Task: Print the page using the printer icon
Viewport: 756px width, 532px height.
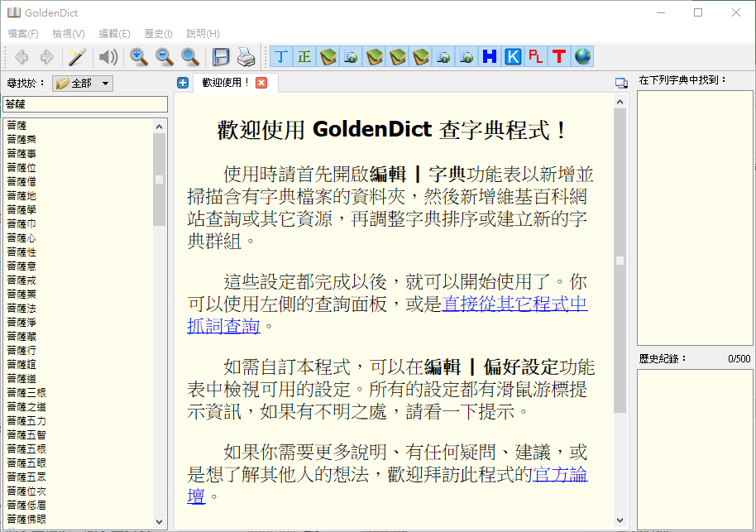Action: click(x=246, y=57)
